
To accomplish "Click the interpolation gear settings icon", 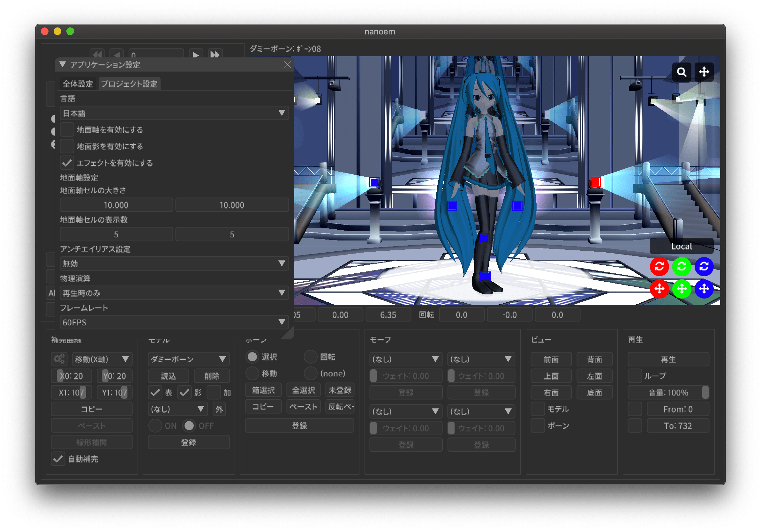I will pyautogui.click(x=59, y=359).
